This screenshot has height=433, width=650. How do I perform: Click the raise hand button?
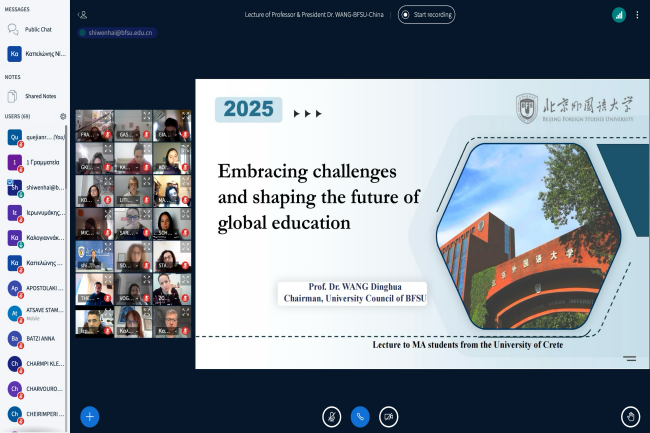pyautogui.click(x=629, y=416)
